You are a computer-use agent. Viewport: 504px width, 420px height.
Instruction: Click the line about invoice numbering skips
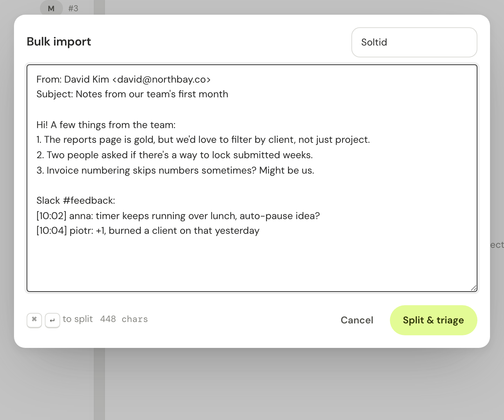(175, 170)
